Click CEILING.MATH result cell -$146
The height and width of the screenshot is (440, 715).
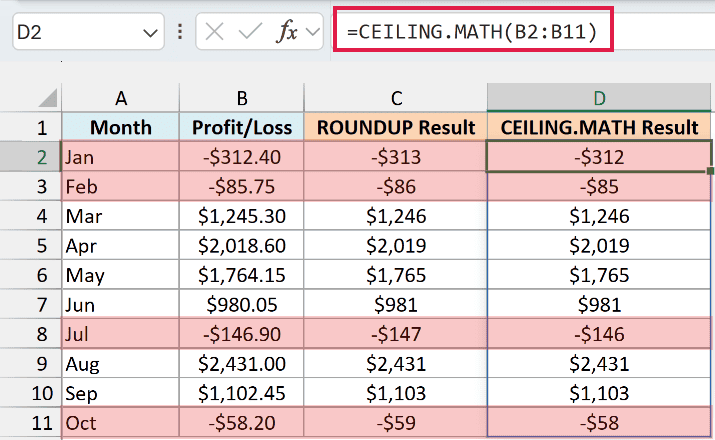[x=599, y=334]
